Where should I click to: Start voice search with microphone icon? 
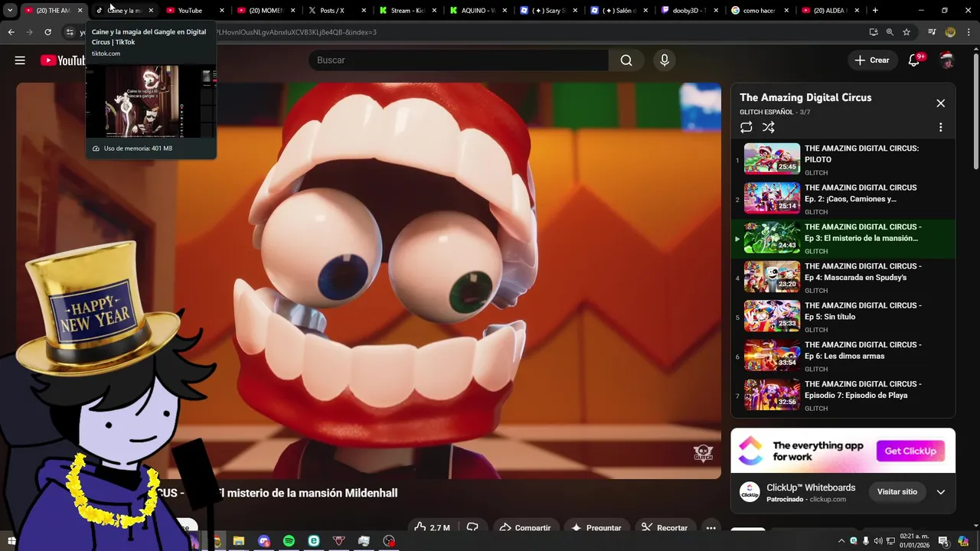point(664,60)
